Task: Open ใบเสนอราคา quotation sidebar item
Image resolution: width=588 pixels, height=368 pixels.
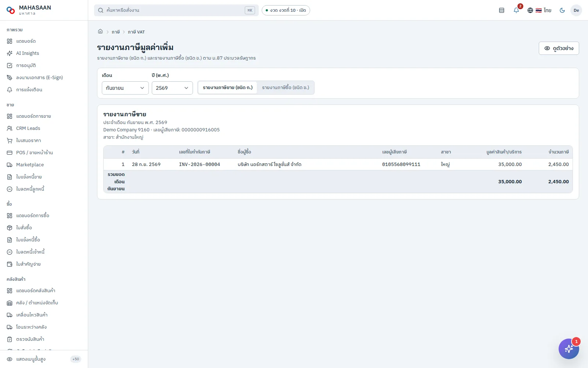Action: tap(44, 141)
